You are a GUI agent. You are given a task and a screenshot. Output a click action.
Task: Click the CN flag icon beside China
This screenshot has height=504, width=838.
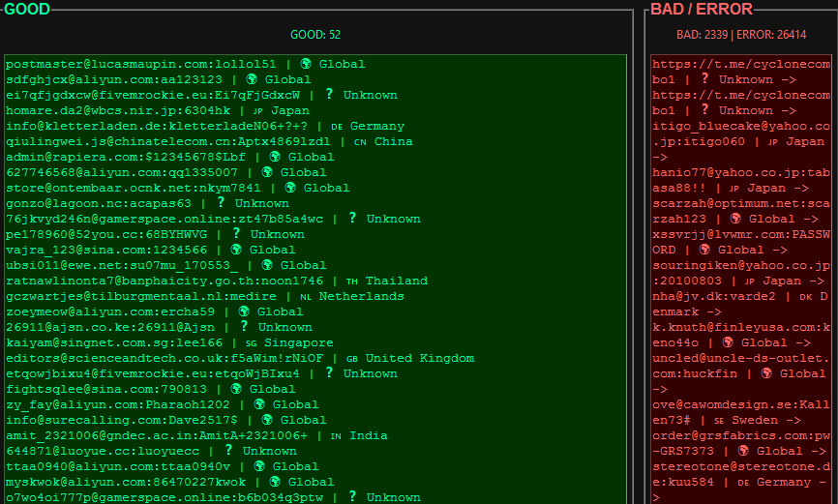pos(360,142)
